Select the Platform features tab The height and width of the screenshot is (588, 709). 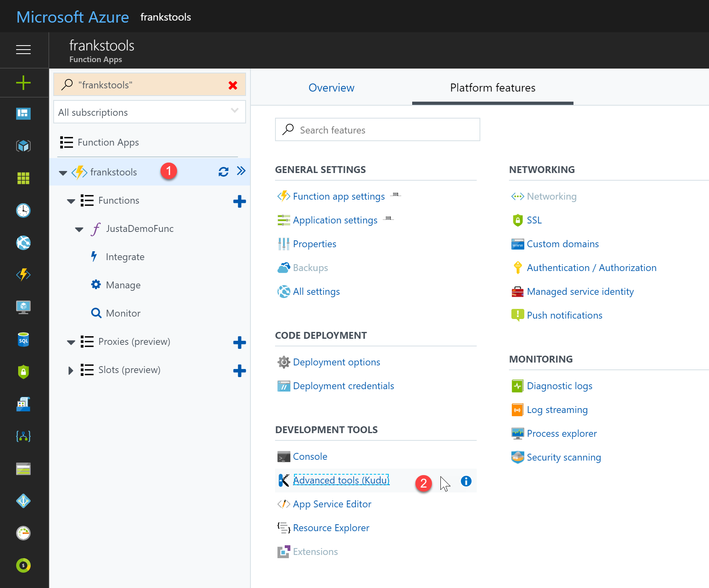click(492, 88)
